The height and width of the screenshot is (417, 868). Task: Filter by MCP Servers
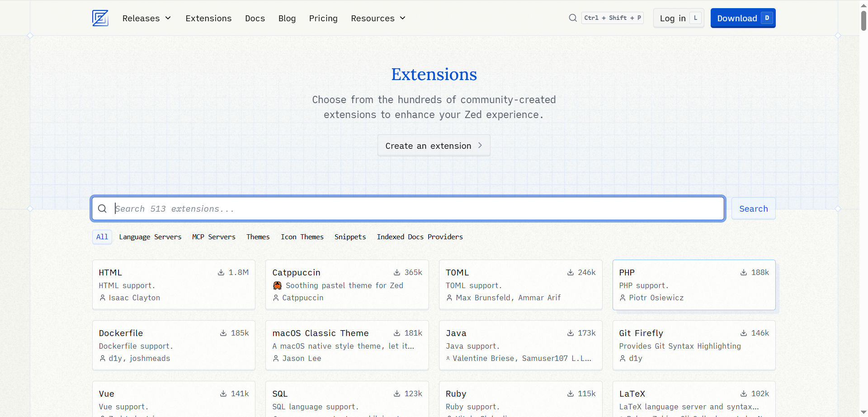(213, 237)
